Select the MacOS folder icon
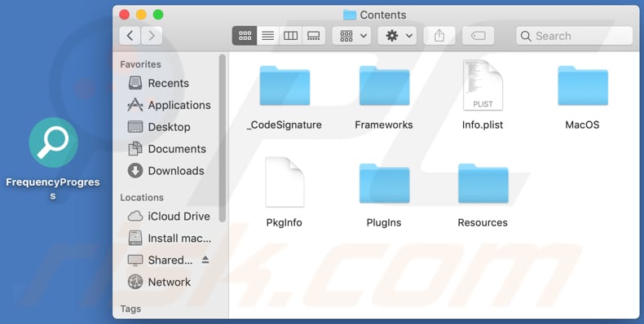The width and height of the screenshot is (644, 324). [x=583, y=85]
